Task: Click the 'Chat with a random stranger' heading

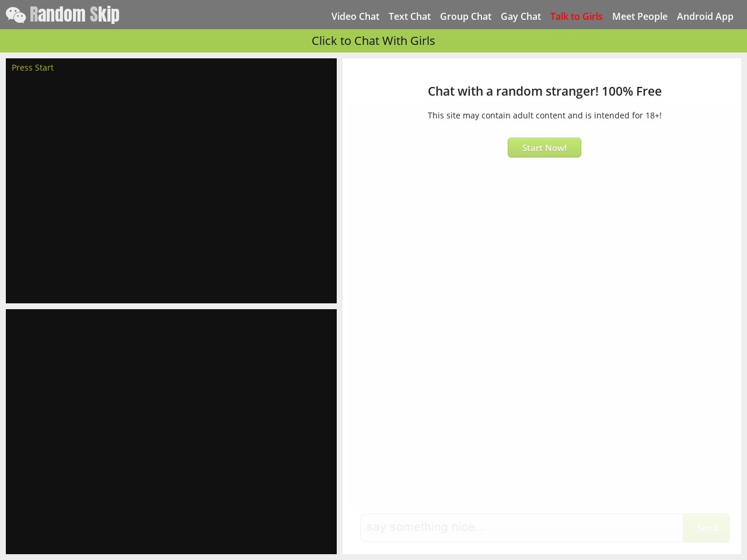Action: tap(544, 92)
